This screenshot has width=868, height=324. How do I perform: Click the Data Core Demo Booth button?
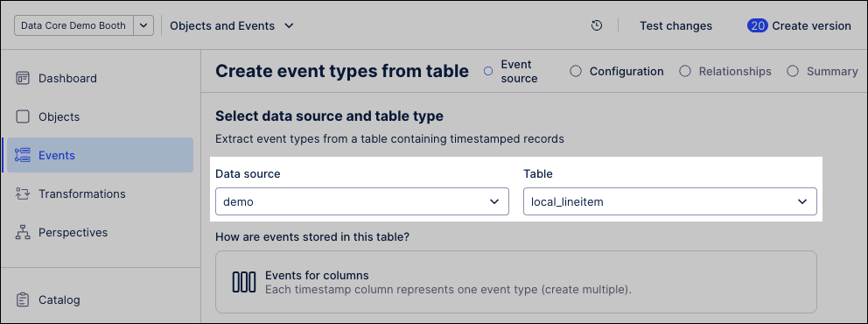(73, 25)
